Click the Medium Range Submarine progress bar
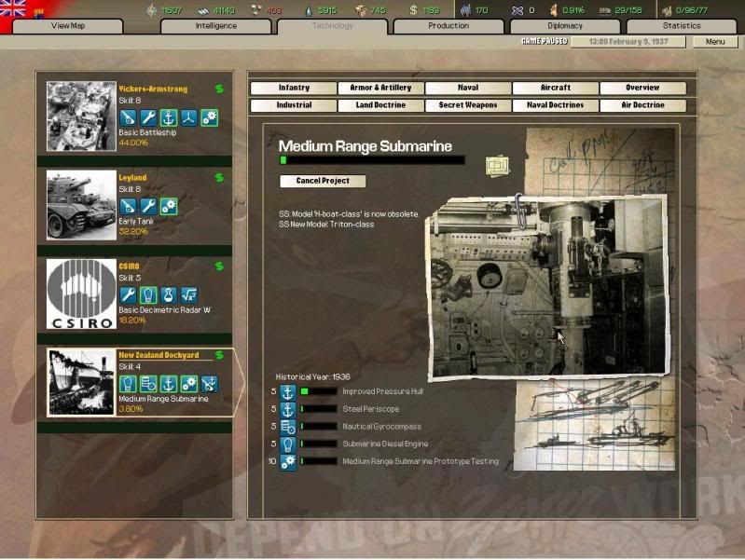Image resolution: width=745 pixels, height=560 pixels. (372, 160)
